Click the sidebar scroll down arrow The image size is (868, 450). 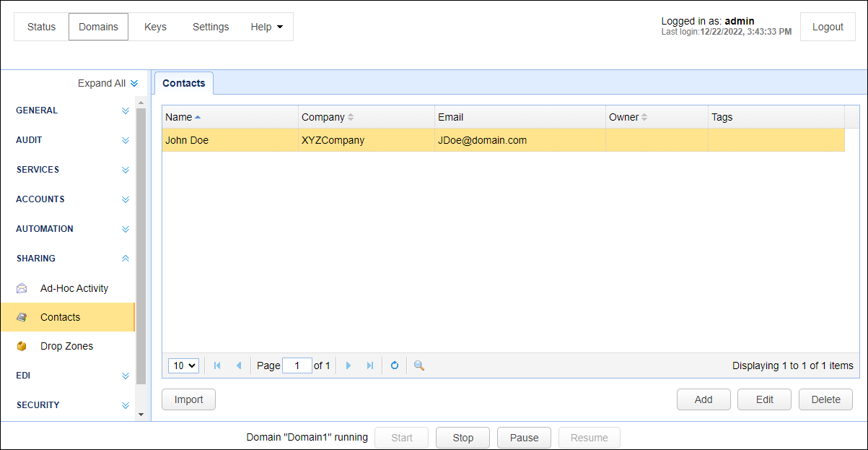pyautogui.click(x=141, y=415)
